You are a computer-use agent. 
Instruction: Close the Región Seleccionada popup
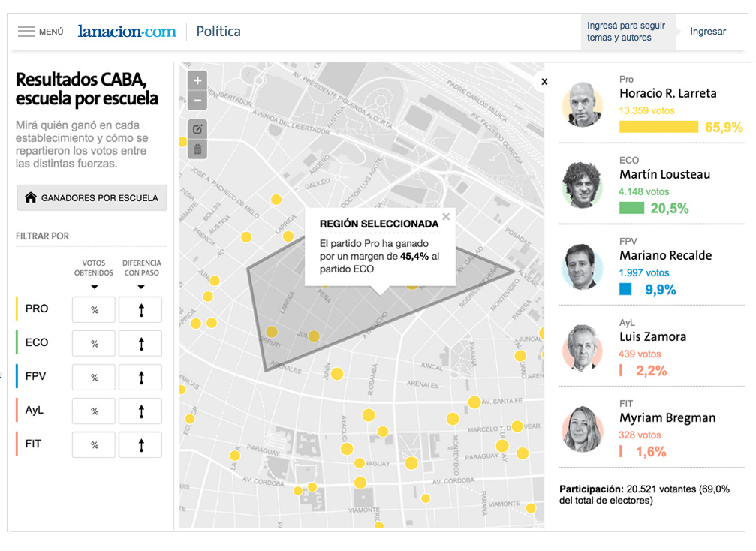pyautogui.click(x=446, y=217)
